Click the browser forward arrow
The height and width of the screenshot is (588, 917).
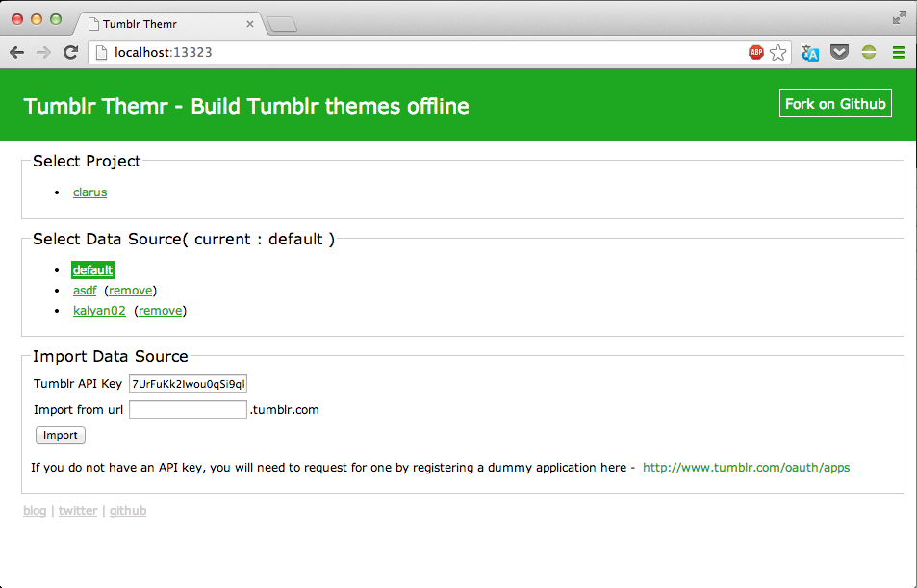pyautogui.click(x=44, y=53)
